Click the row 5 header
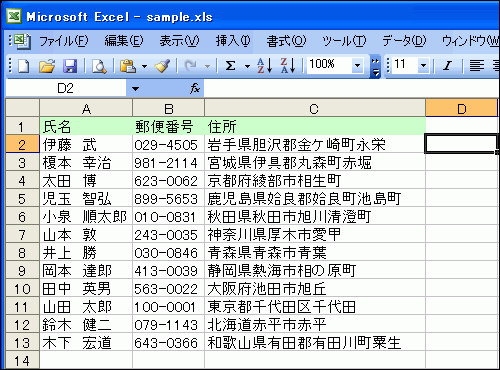 tap(22, 199)
